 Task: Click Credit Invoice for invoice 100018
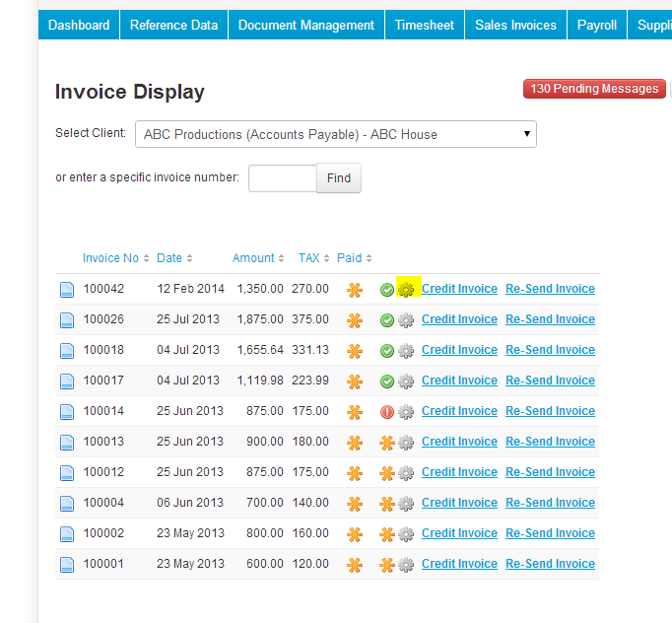pos(459,349)
